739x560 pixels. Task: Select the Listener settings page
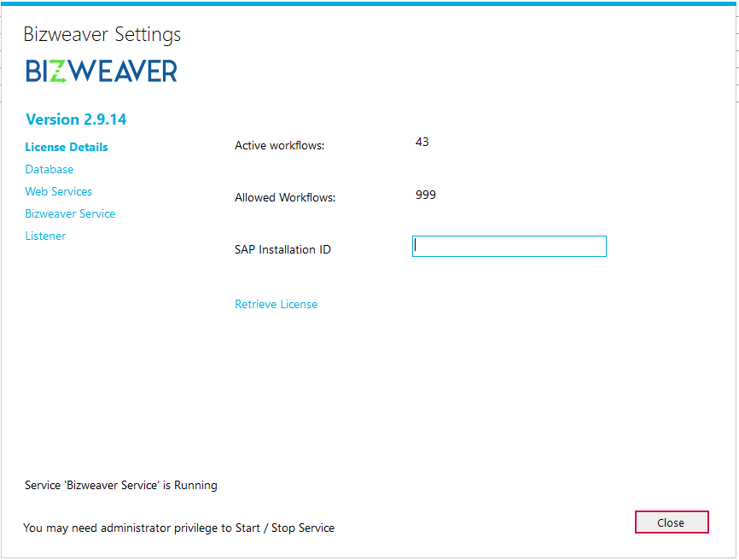(45, 236)
